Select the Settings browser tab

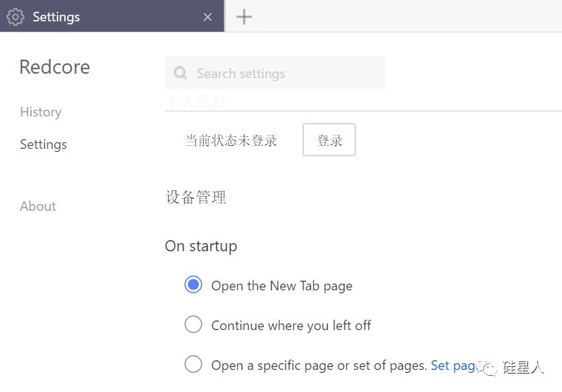(x=112, y=16)
